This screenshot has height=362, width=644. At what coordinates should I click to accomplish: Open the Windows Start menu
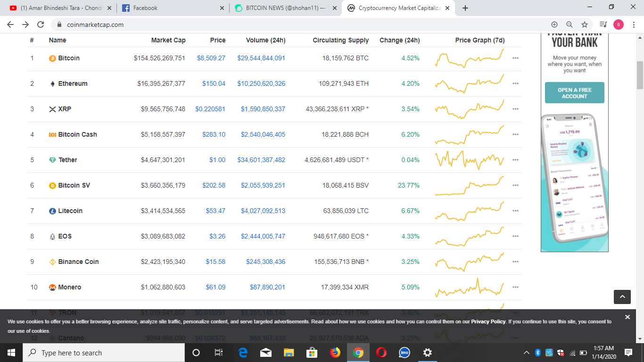11,353
